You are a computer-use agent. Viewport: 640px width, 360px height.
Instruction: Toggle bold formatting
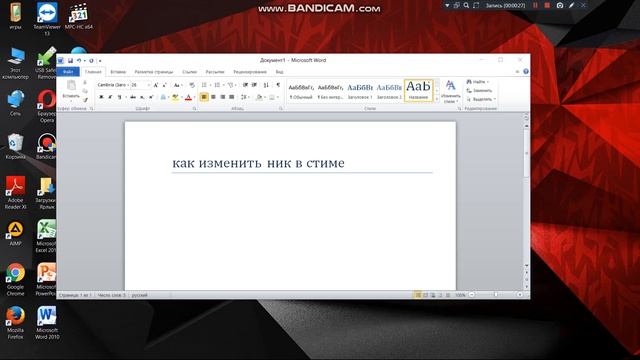101,97
